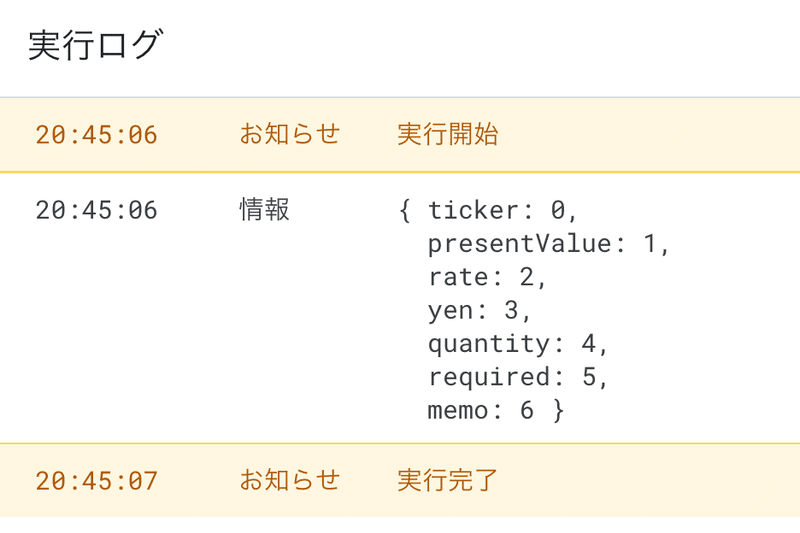Click the お知らせ label in the 実行開始 row
Viewport: 800px width, 533px height.
(x=290, y=134)
